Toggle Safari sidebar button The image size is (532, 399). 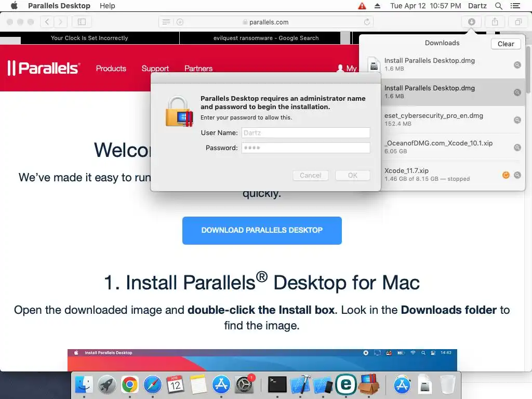pos(82,22)
